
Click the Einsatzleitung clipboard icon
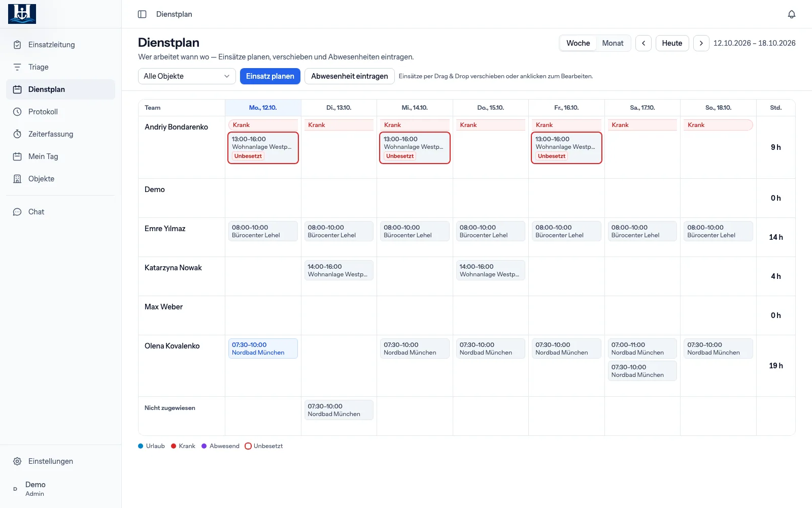click(x=17, y=45)
